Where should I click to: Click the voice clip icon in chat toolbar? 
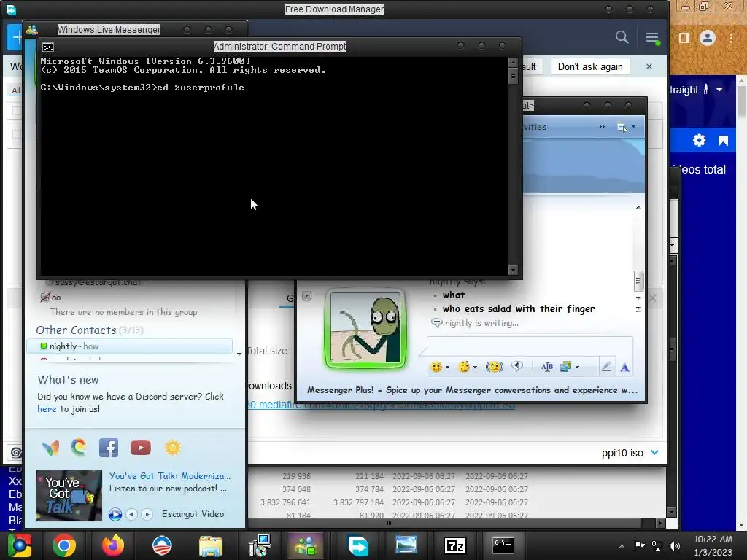517,366
